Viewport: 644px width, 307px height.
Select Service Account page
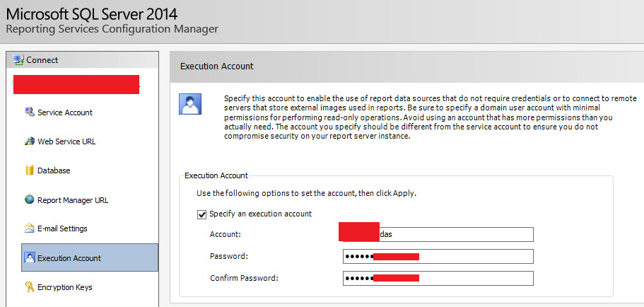pos(65,112)
